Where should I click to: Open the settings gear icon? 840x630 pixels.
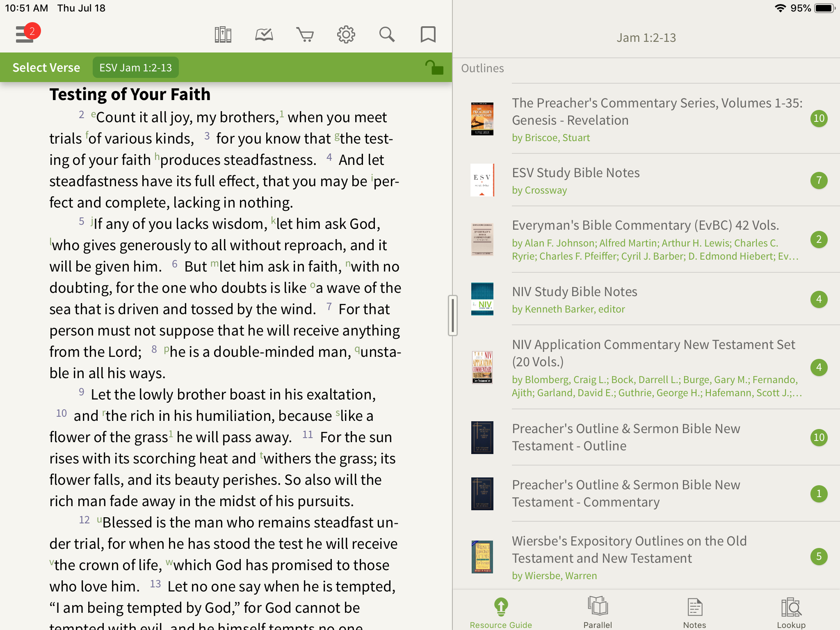click(x=346, y=35)
